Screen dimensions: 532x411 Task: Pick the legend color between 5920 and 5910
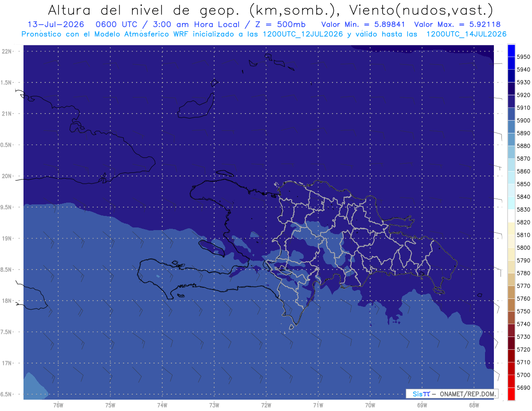pos(511,102)
